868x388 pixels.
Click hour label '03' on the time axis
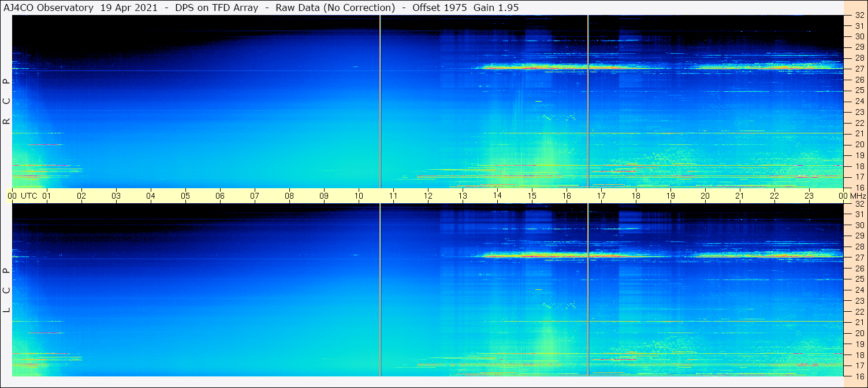coord(116,196)
